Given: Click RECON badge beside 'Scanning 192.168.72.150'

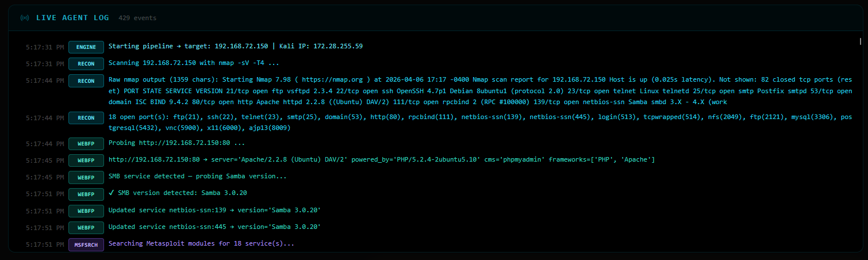Looking at the screenshot, I should click(86, 63).
